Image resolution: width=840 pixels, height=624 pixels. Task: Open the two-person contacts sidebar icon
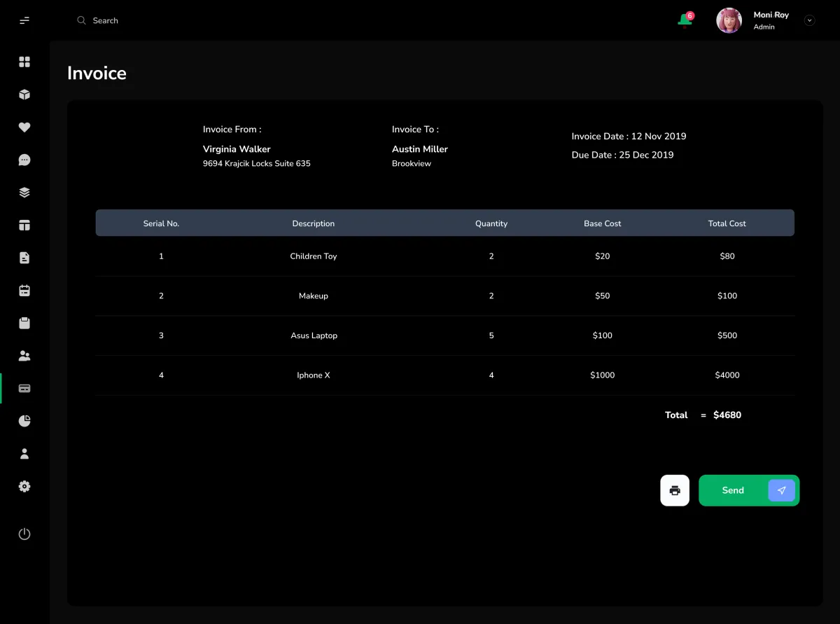pos(24,356)
